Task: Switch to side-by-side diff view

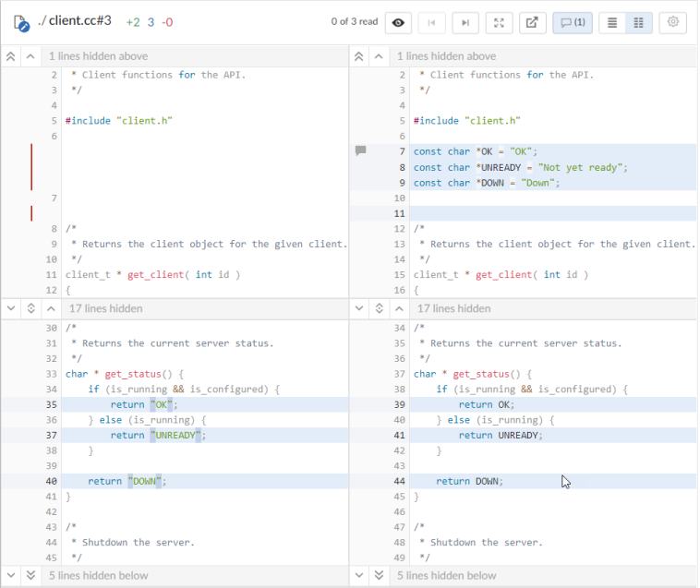Action: point(639,22)
